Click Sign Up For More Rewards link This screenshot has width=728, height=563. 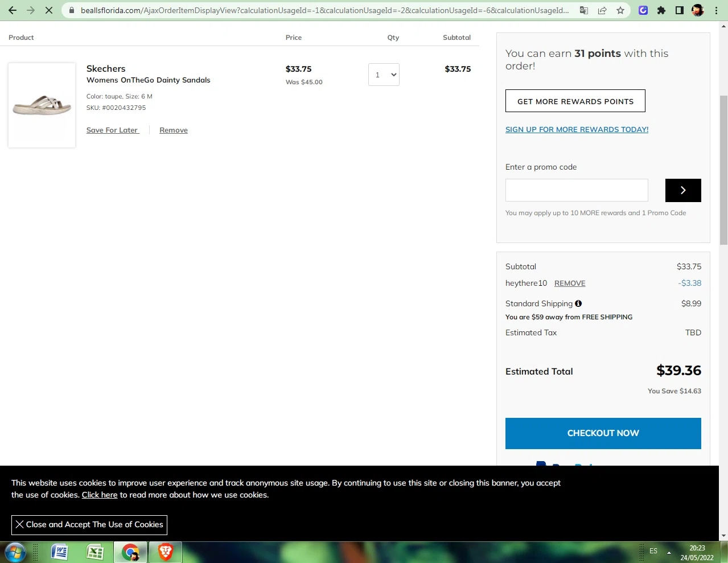tap(577, 129)
